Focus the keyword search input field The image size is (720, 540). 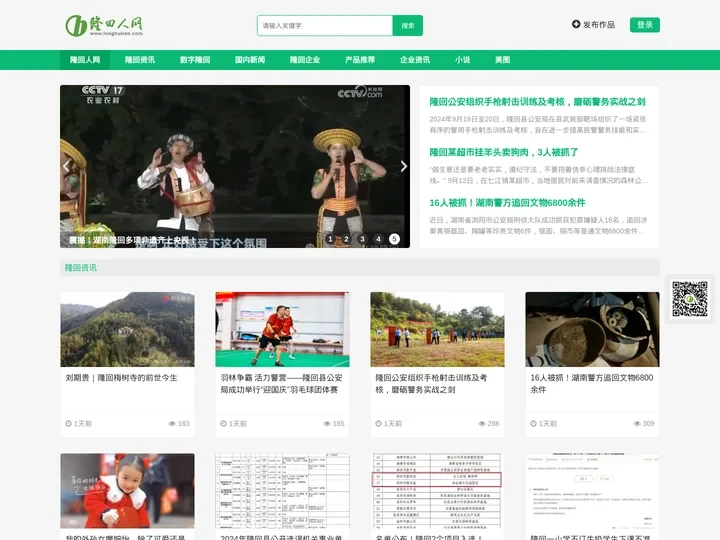325,26
